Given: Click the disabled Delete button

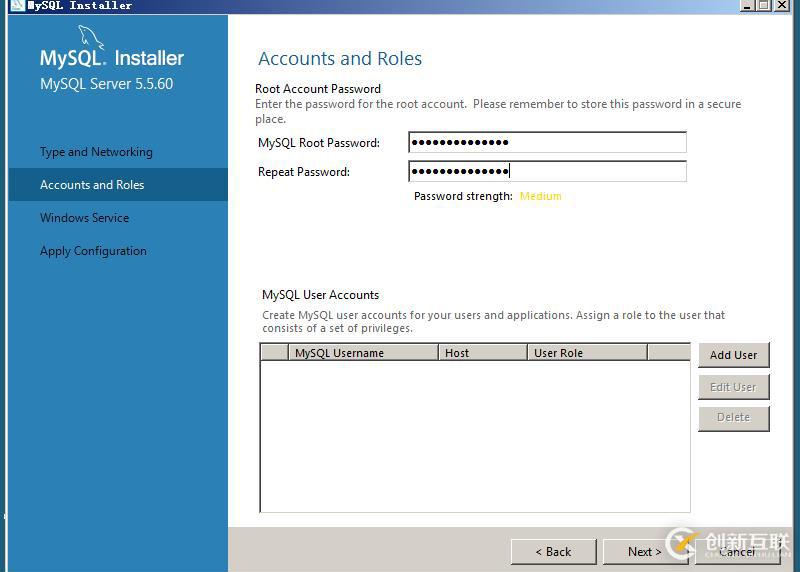Looking at the screenshot, I should (x=733, y=418).
